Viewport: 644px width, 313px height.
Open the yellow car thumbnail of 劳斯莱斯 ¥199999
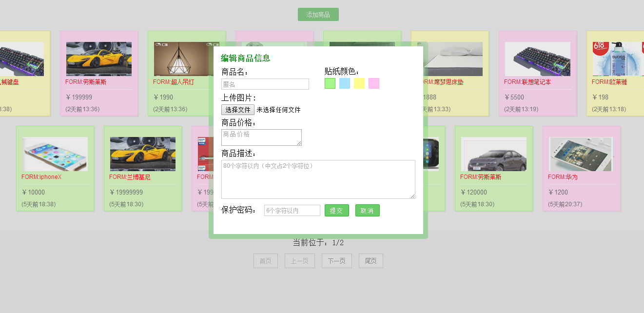pyautogui.click(x=99, y=59)
